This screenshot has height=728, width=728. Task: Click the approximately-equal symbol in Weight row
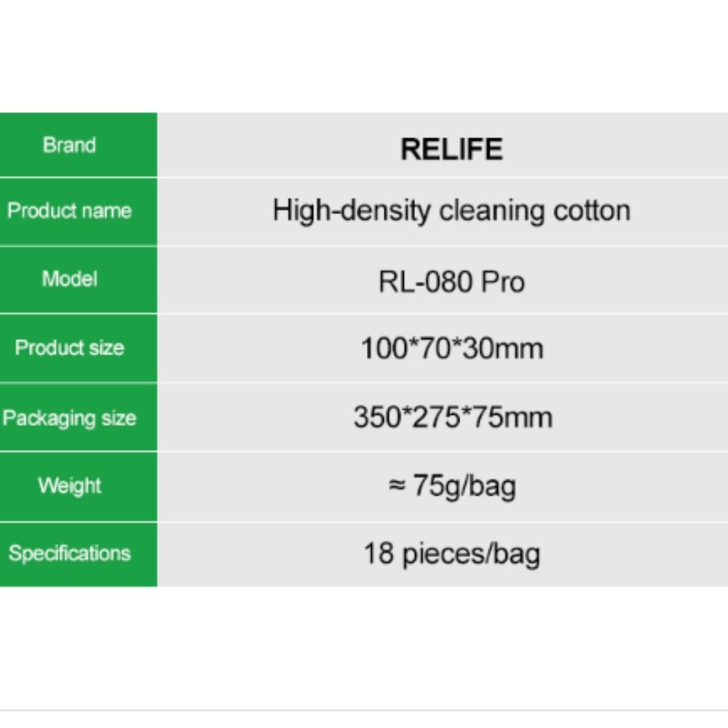click(397, 486)
